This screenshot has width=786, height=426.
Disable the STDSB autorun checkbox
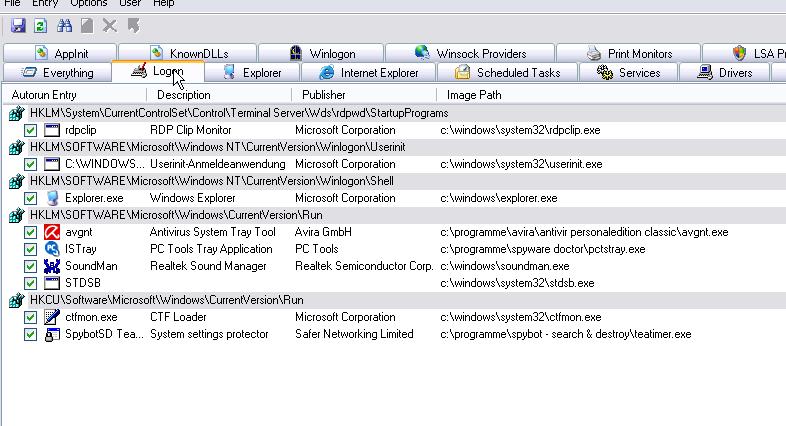(31, 283)
